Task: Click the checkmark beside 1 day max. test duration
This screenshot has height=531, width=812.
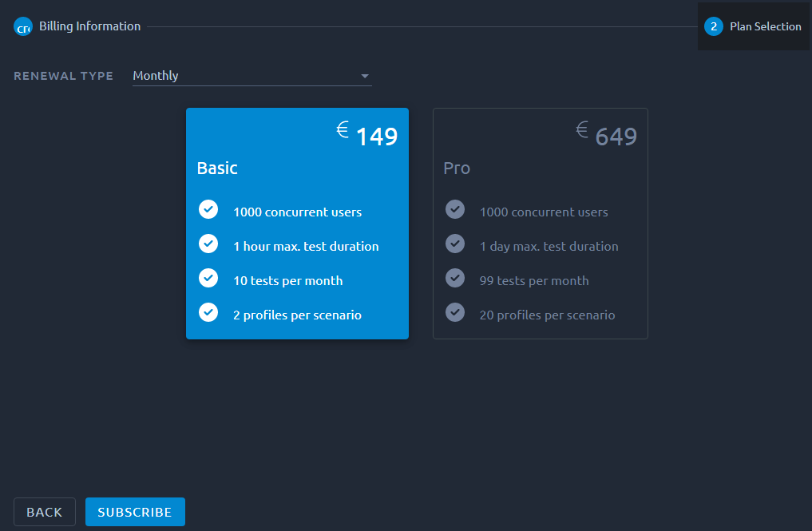Action: coord(455,244)
